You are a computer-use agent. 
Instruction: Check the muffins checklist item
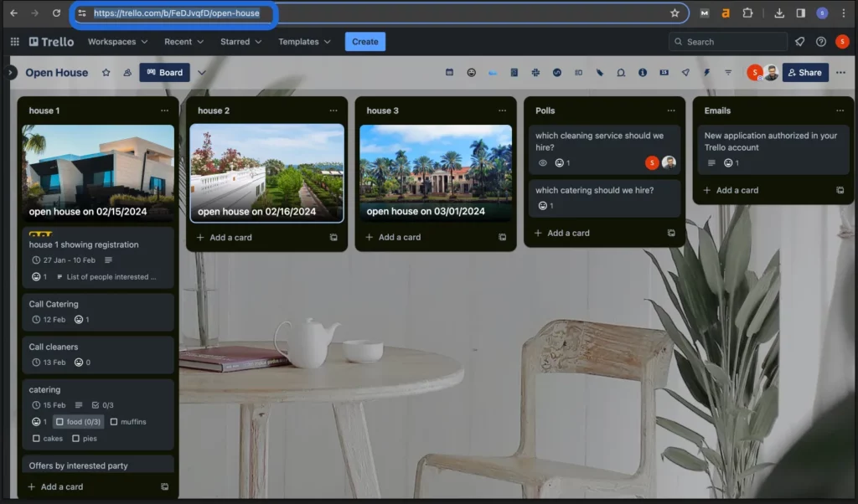(x=114, y=422)
